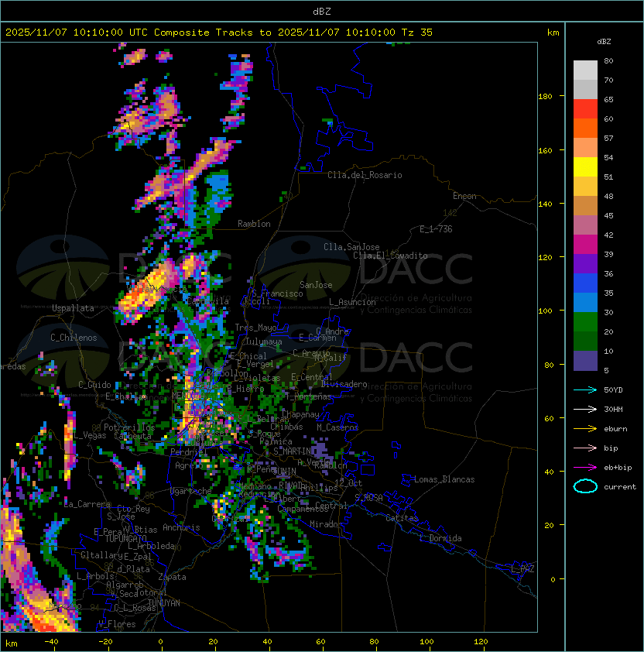The image size is (644, 652).
Task: Click the Anchoris place label
Action: coord(181,527)
